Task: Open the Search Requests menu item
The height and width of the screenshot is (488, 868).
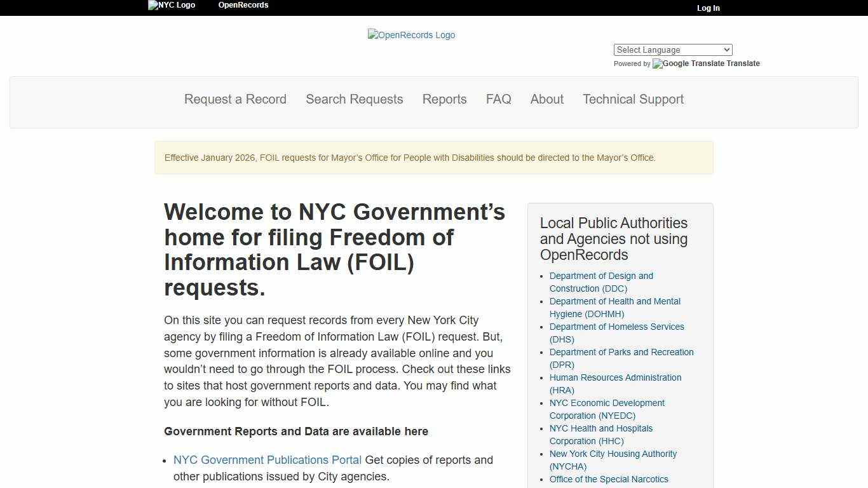Action: (354, 99)
